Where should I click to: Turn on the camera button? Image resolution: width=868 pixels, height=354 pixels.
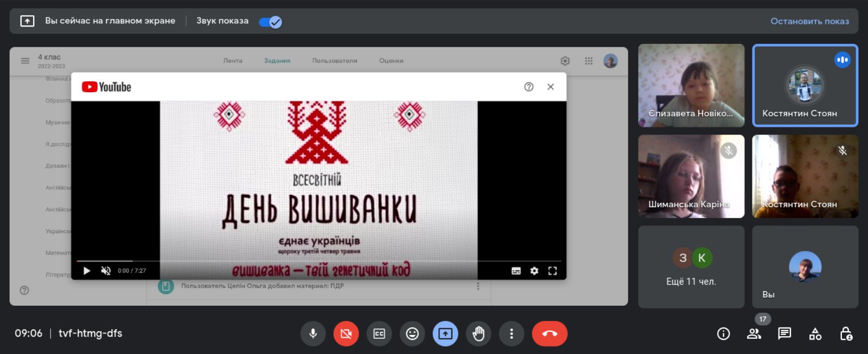point(346,333)
